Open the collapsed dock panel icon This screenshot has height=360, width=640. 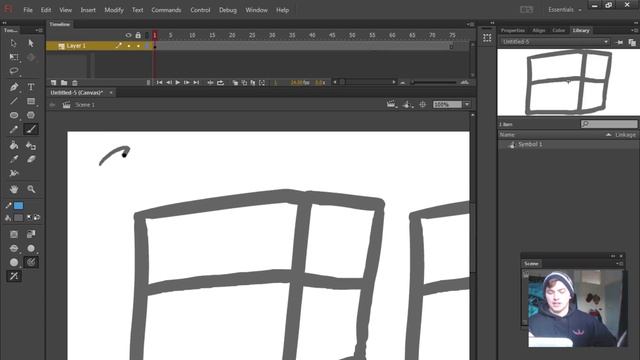[487, 38]
